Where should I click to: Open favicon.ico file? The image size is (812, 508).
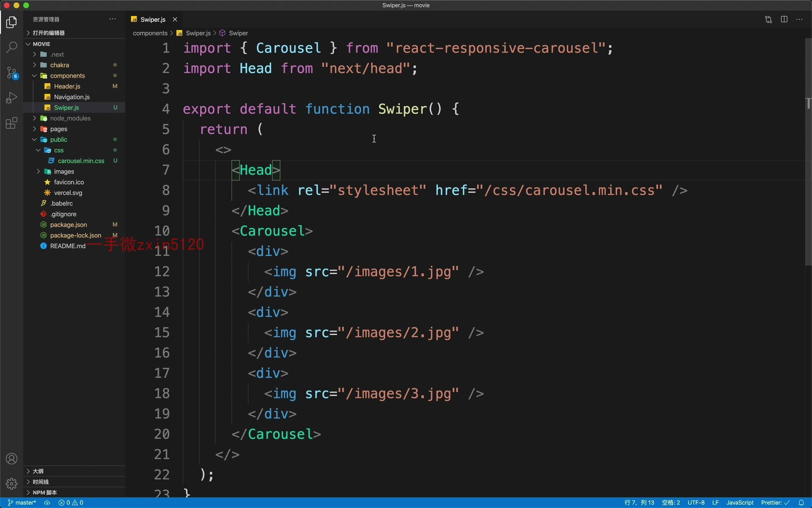[x=74, y=182]
